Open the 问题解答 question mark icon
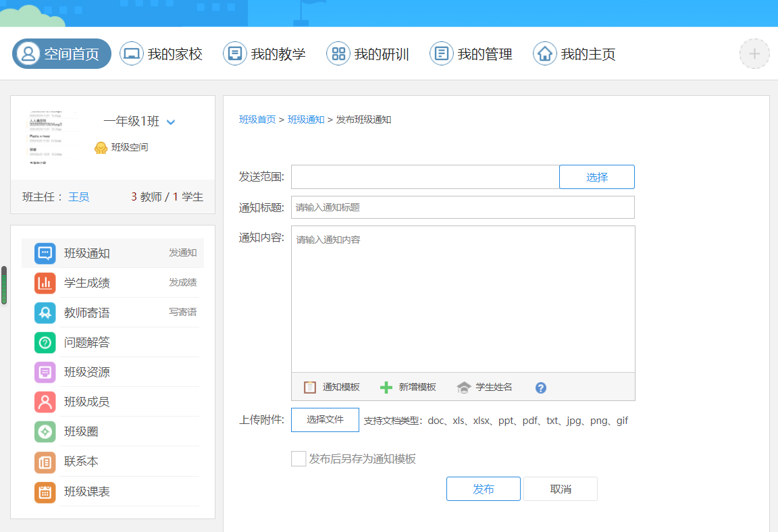The width and height of the screenshot is (778, 532). tap(45, 342)
